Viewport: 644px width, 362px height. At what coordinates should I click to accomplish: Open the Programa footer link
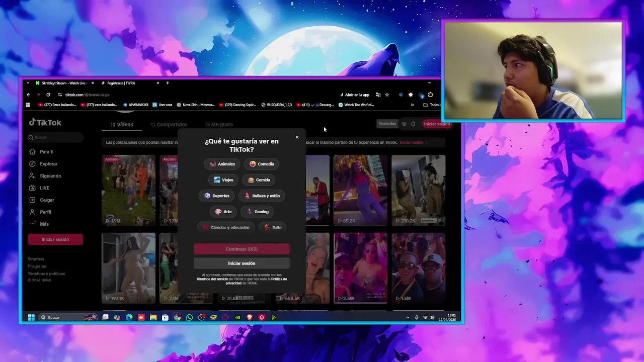(37, 266)
